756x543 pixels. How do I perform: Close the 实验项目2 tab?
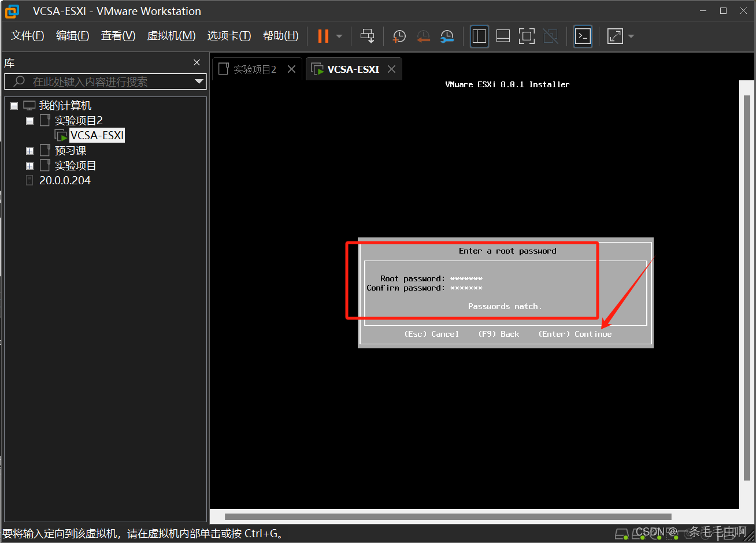(x=292, y=69)
